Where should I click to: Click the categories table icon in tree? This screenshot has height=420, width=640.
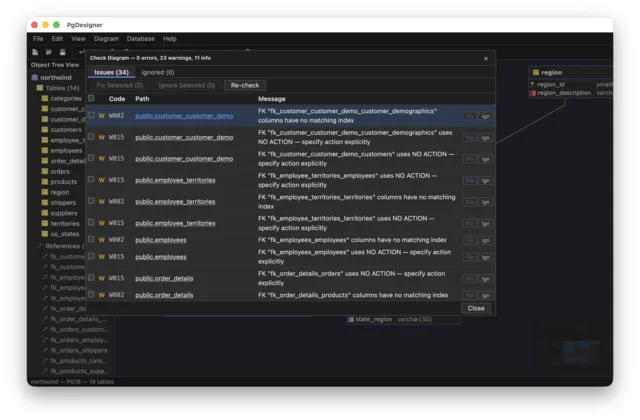pyautogui.click(x=45, y=98)
